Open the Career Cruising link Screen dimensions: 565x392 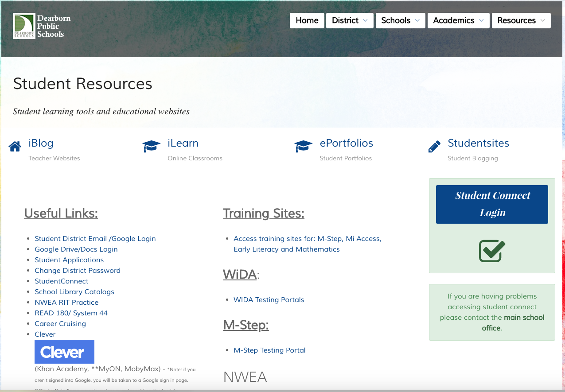click(x=60, y=323)
